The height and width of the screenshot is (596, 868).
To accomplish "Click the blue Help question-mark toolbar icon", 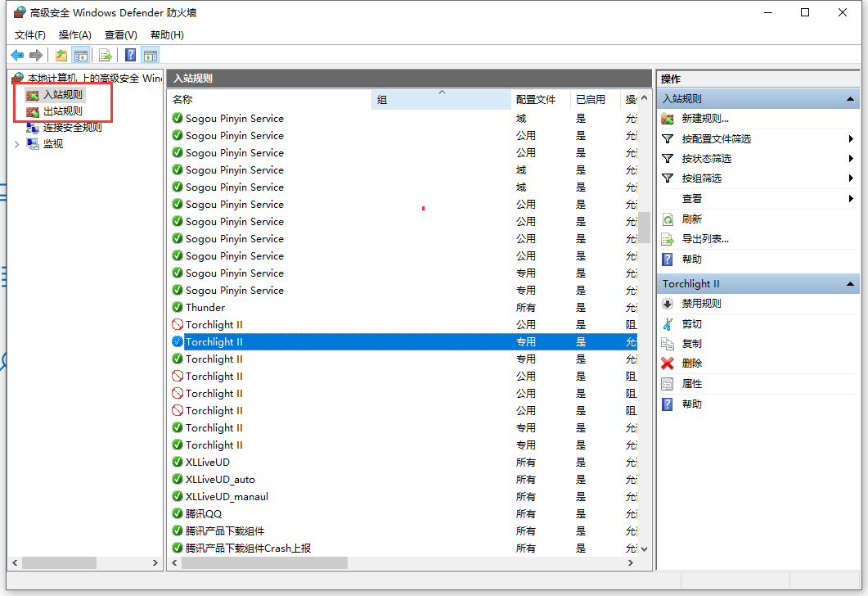I will (130, 55).
